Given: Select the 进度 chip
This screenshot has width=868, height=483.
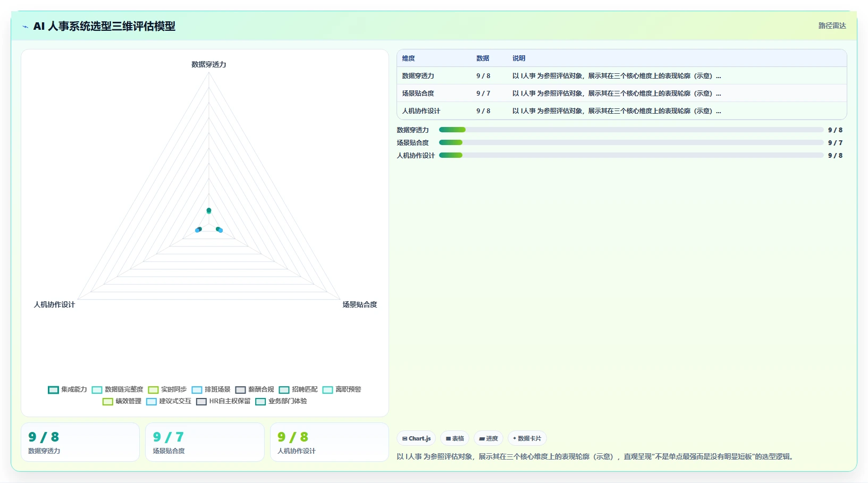Looking at the screenshot, I should point(488,438).
